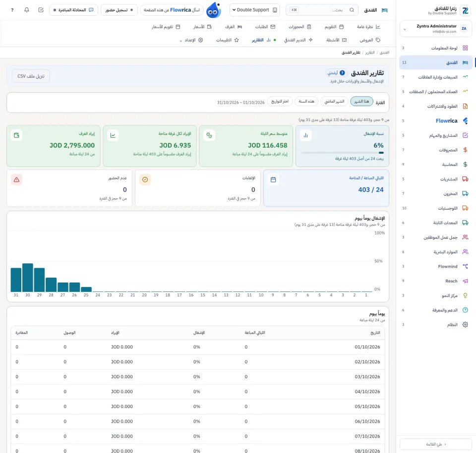Click the التقارير breadcrumb link
Image resolution: width=476 pixels, height=453 pixels.
tap(370, 53)
